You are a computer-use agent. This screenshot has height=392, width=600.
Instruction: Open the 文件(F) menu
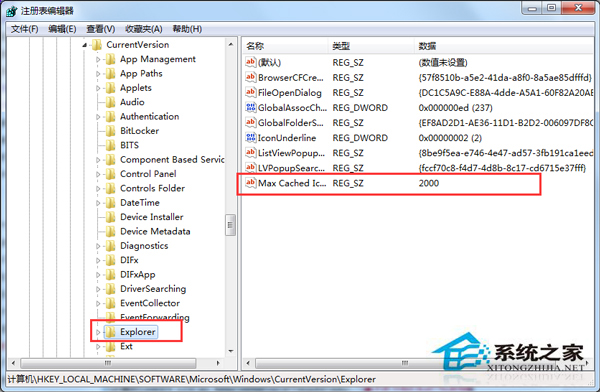pyautogui.click(x=24, y=29)
